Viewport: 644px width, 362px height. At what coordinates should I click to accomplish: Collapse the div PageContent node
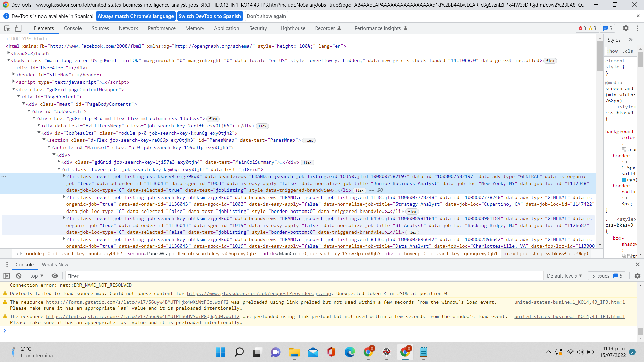coord(19,96)
